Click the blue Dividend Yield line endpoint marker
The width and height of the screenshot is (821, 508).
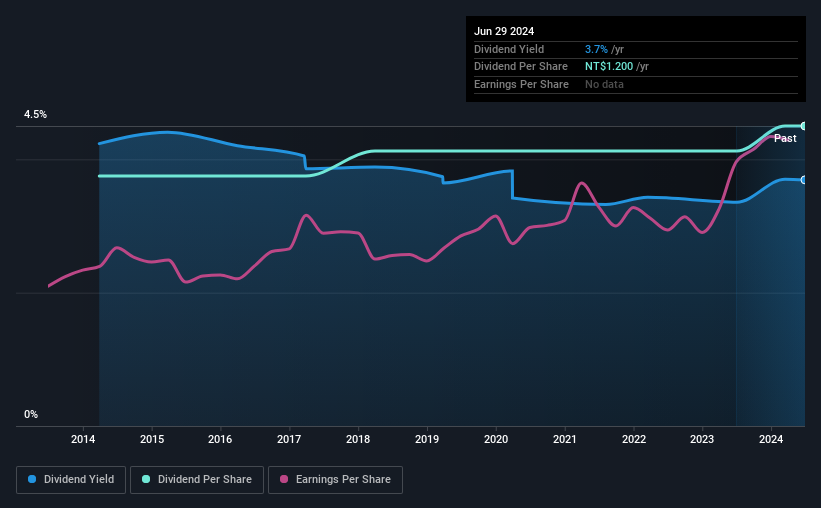click(x=803, y=180)
